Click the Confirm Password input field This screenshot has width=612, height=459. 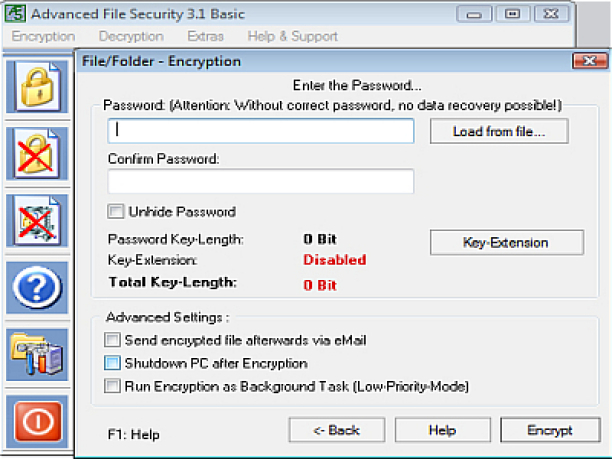tap(260, 181)
